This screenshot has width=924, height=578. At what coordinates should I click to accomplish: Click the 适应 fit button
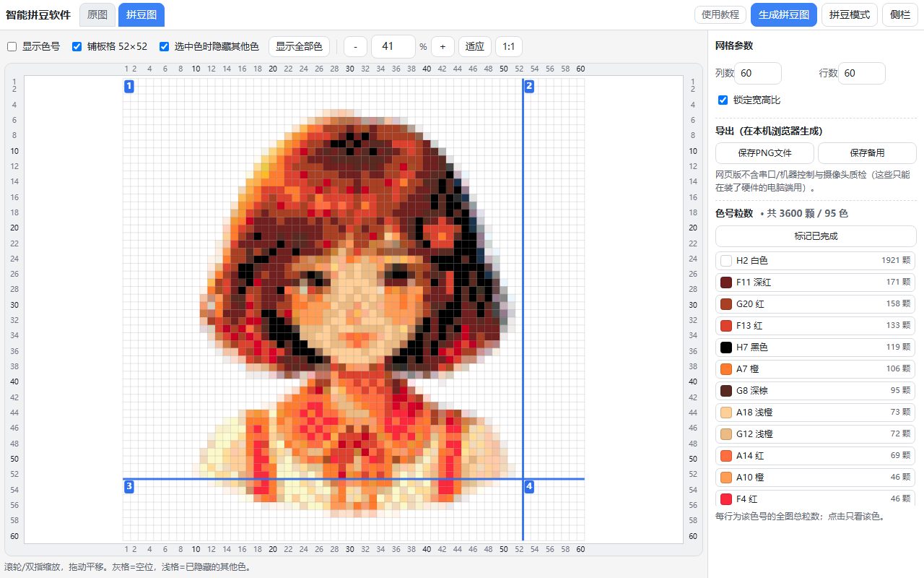475,46
